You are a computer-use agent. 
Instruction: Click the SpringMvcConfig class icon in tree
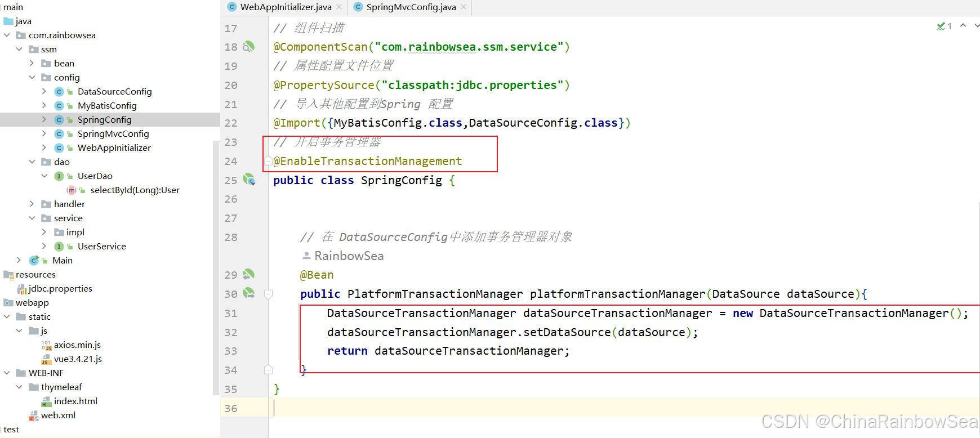(x=59, y=134)
